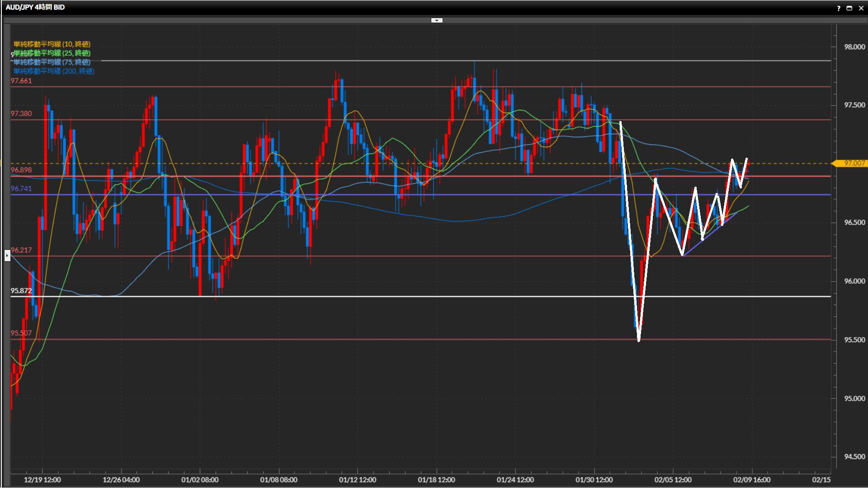Select the SMA (10) indicator label
The image size is (868, 488).
tap(52, 44)
